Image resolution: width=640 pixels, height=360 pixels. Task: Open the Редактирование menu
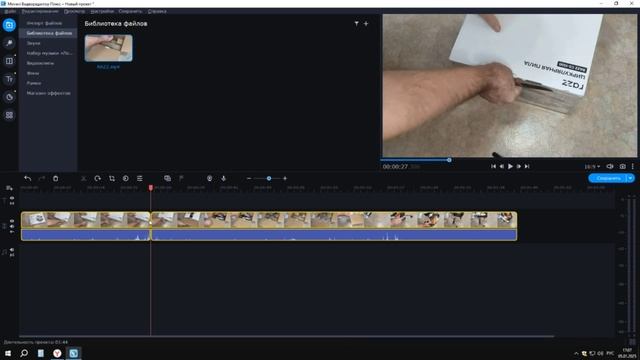click(40, 11)
